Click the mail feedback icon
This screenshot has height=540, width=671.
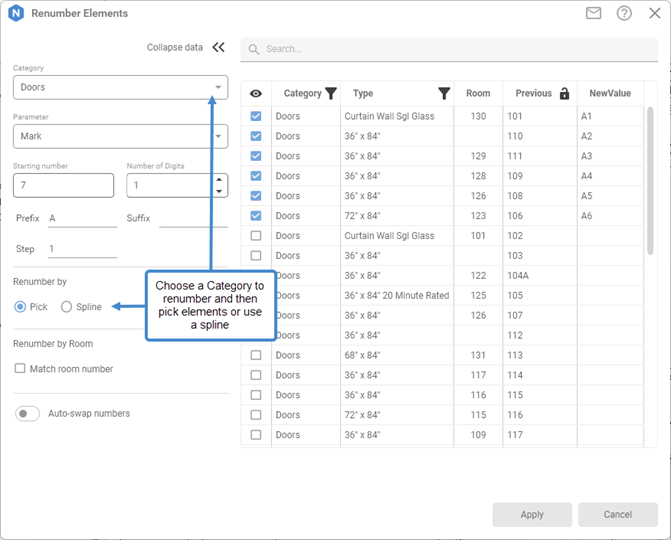pos(594,13)
